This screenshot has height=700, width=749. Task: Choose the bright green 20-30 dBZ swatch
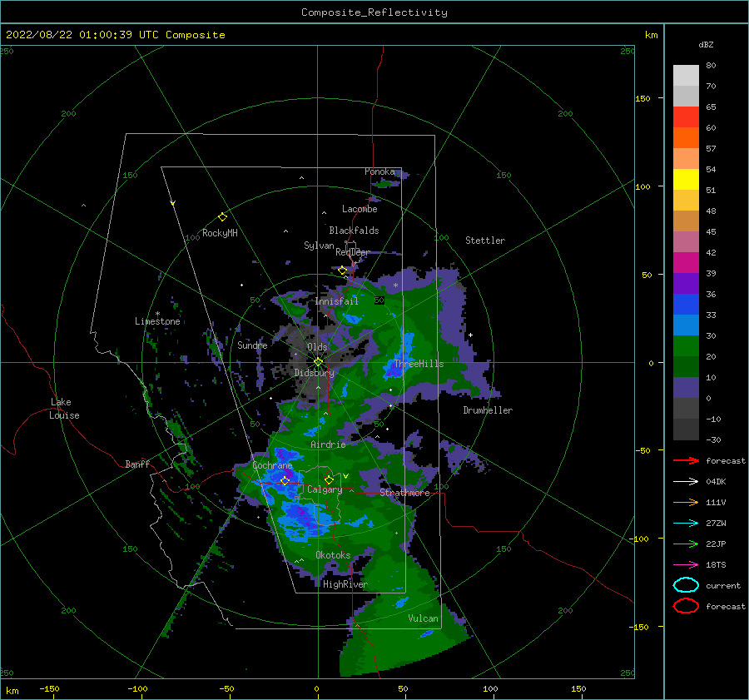point(686,346)
